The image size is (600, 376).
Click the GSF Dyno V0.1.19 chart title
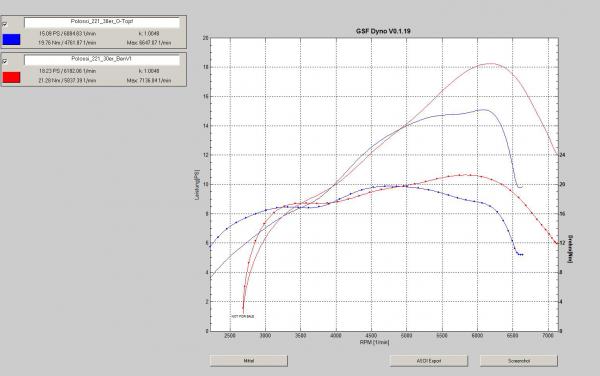(383, 31)
